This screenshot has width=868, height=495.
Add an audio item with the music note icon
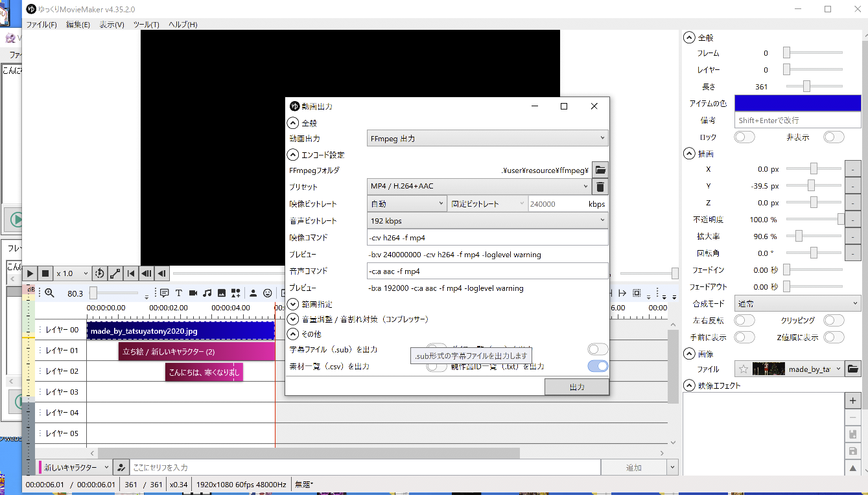pos(207,293)
